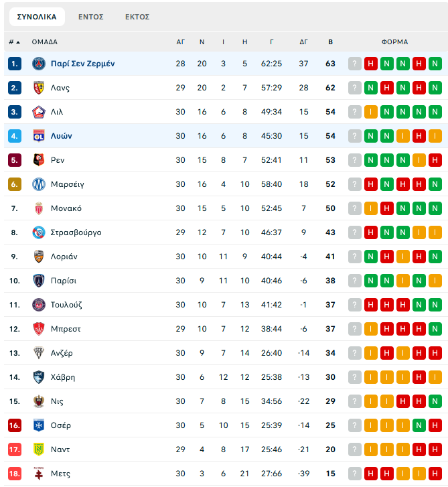
Task: Click the Nantes club crest icon
Action: (38, 449)
